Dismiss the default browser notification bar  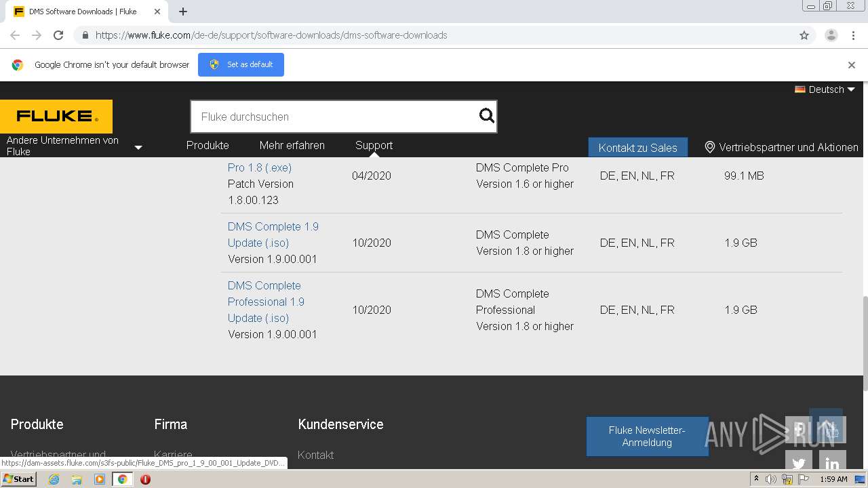point(852,65)
